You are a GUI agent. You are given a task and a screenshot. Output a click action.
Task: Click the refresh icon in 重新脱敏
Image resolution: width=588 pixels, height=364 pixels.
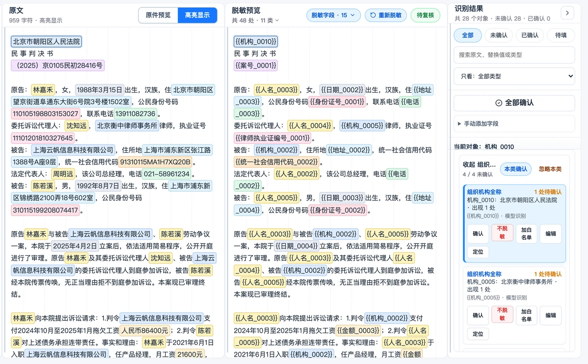click(x=373, y=15)
